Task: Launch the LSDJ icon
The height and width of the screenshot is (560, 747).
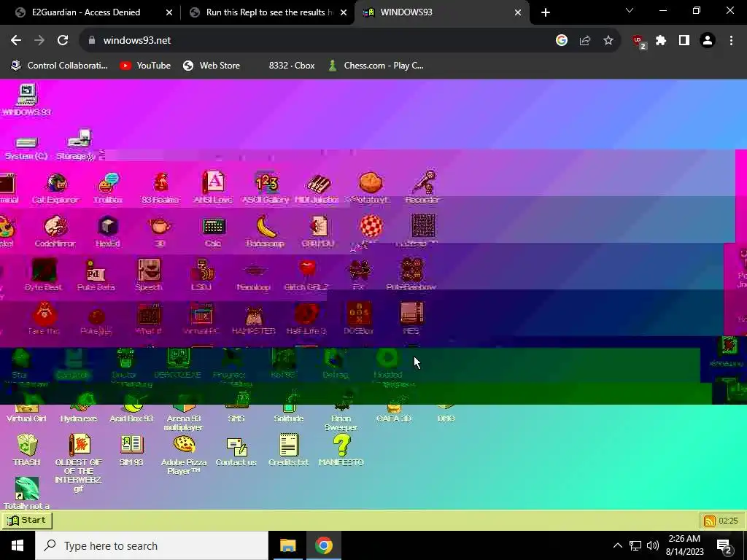Action: (x=201, y=275)
